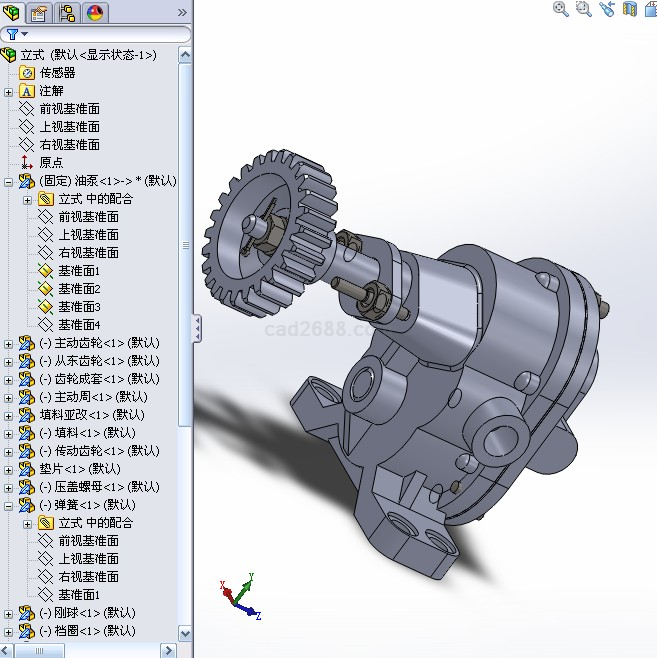Click the panel collapse handle on divider
The image size is (657, 658).
(x=196, y=328)
